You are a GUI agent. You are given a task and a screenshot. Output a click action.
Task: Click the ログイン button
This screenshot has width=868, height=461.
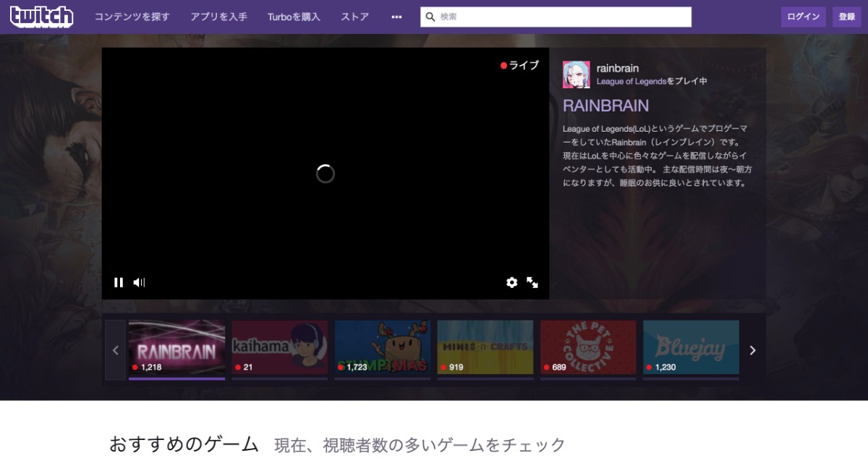pos(804,17)
